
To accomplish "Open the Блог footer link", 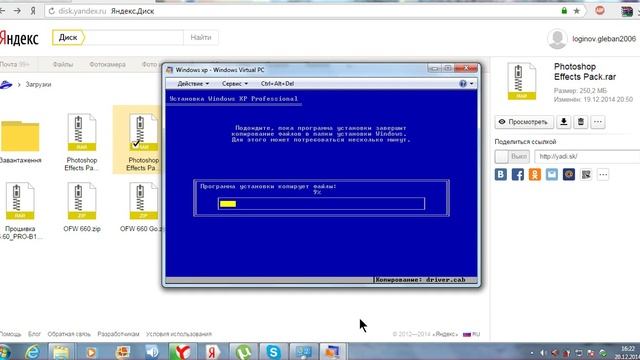I will (x=34, y=334).
